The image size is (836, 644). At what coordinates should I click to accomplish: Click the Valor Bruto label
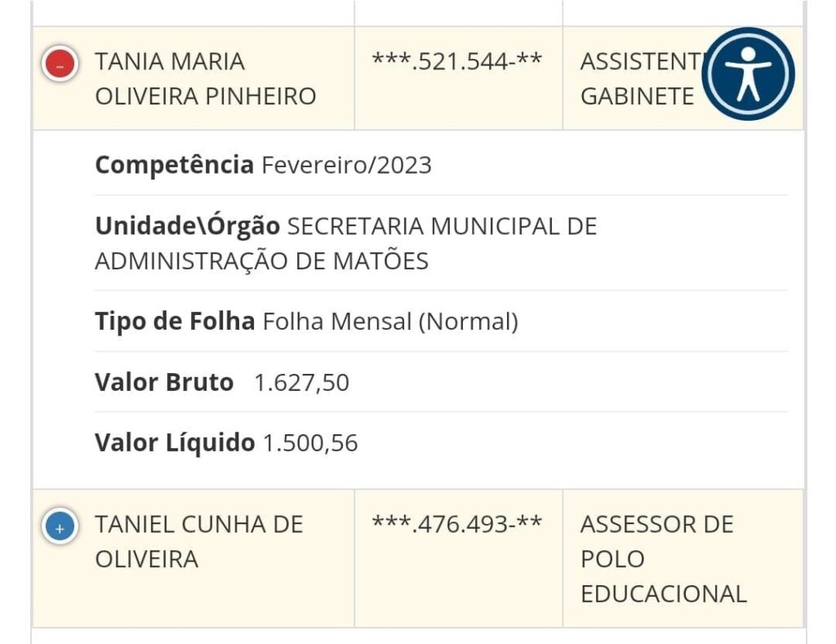(164, 382)
